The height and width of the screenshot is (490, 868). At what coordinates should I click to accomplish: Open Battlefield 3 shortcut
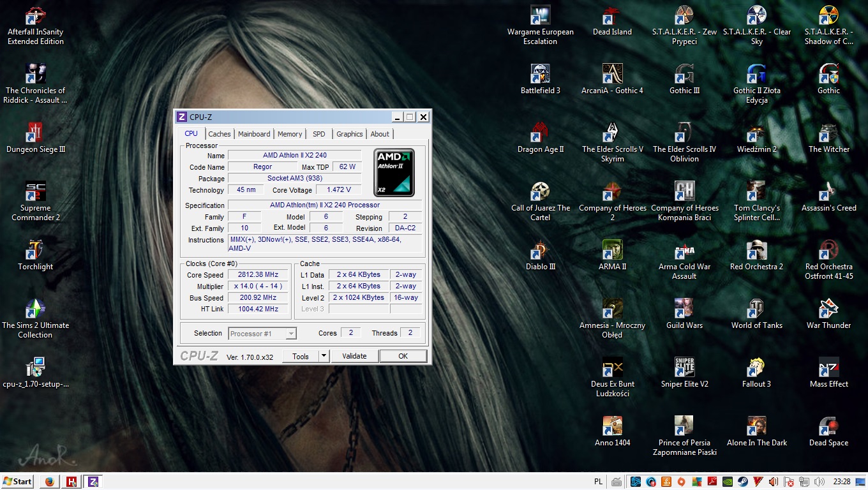coord(540,80)
